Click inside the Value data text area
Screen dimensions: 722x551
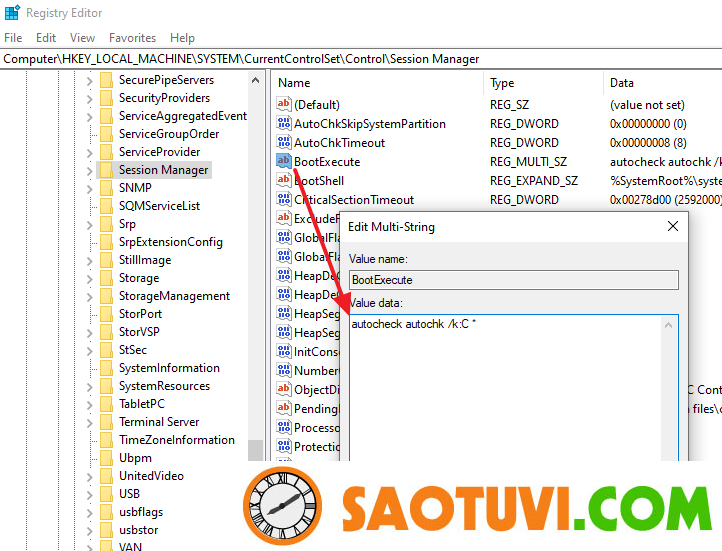(505, 388)
